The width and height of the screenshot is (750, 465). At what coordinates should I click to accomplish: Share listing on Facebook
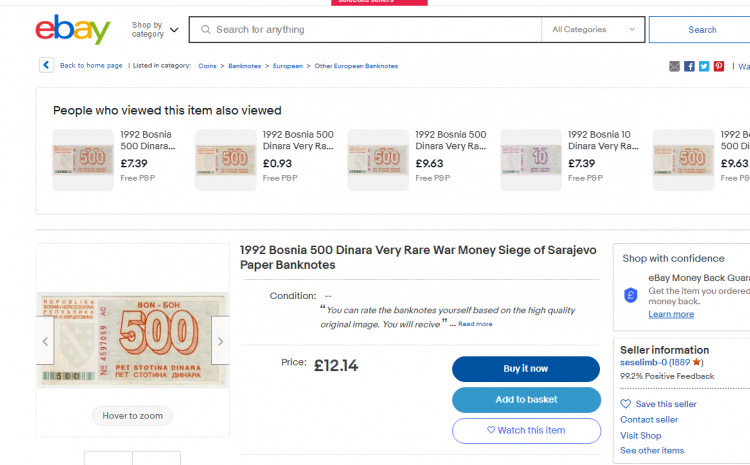(x=690, y=66)
